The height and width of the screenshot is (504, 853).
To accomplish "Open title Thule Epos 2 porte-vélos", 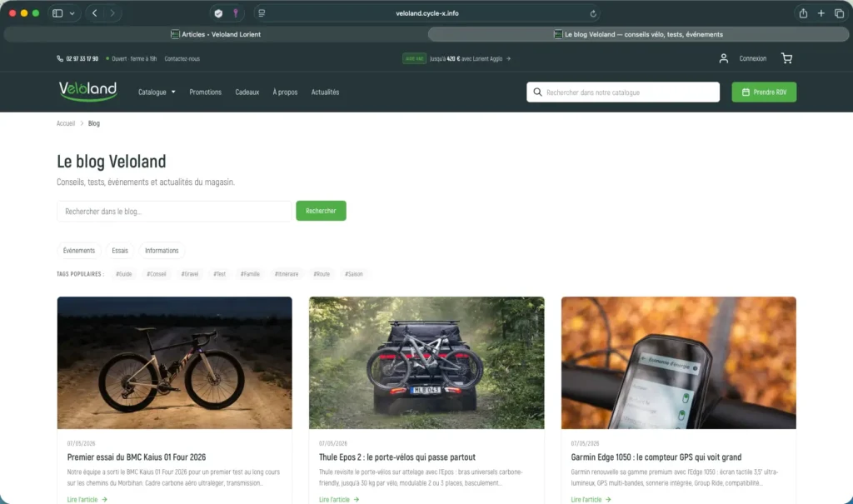I will (x=397, y=457).
